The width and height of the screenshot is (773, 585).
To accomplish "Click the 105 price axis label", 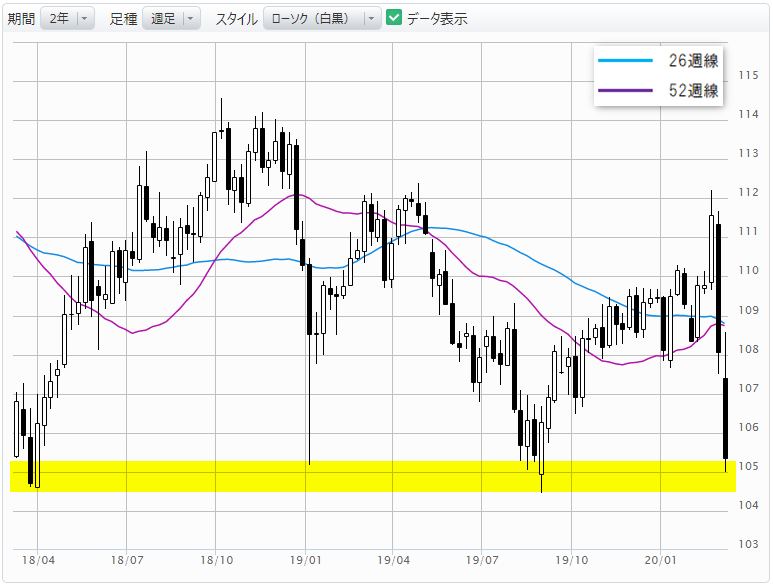I will (748, 466).
